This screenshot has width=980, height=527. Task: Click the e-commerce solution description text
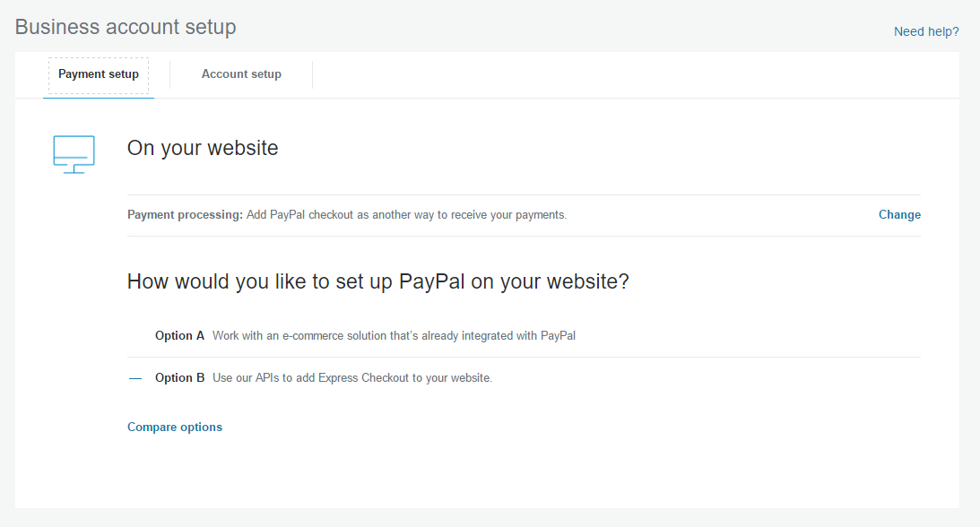pyautogui.click(x=394, y=336)
